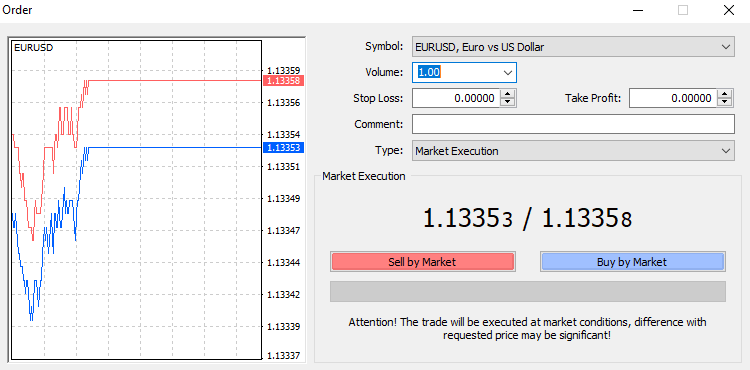The image size is (750, 370).
Task: Click the Stop Loss: label
Action: click(378, 98)
